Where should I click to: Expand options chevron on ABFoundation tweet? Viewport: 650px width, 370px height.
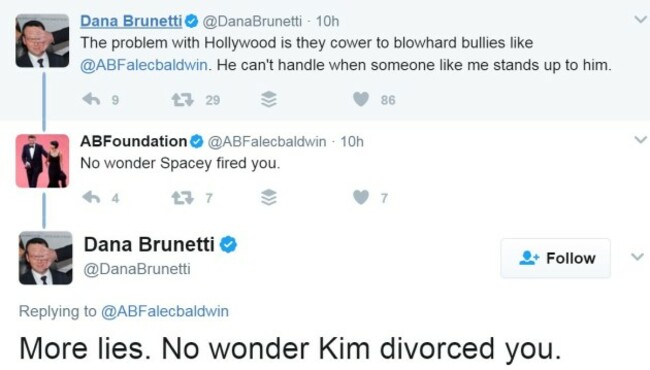[x=640, y=140]
